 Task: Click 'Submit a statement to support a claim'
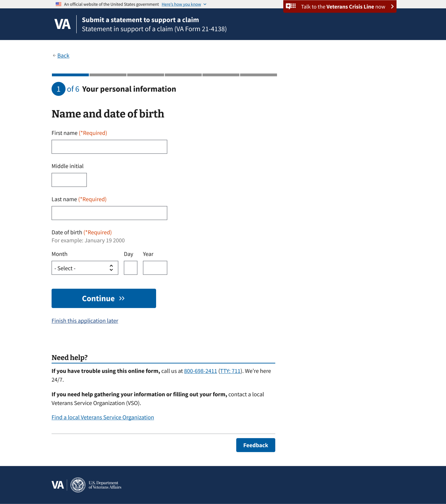click(x=140, y=20)
